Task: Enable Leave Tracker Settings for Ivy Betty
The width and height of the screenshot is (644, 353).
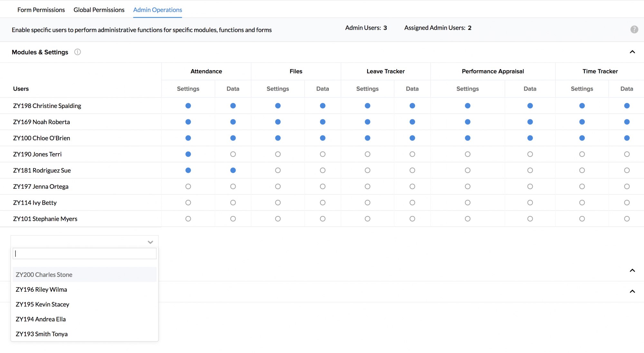Action: (x=367, y=202)
